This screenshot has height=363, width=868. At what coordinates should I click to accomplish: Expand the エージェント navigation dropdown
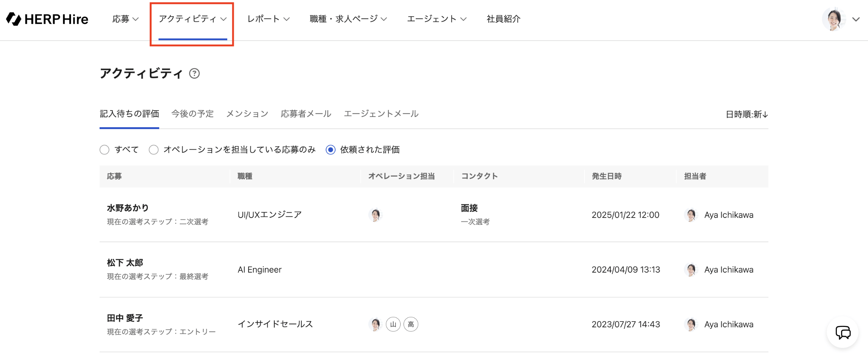pos(436,19)
